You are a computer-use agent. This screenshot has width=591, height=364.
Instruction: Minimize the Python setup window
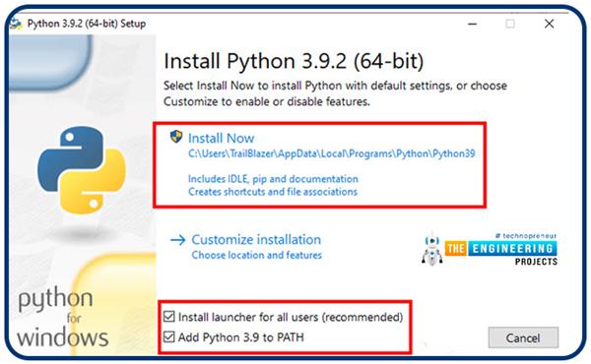[472, 24]
